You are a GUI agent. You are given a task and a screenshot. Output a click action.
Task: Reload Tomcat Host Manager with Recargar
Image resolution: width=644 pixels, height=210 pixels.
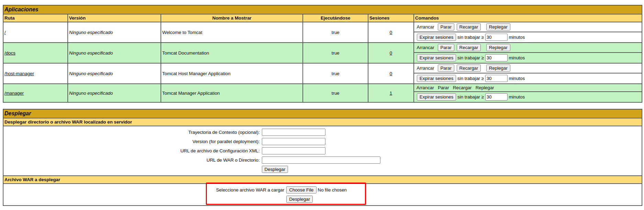click(469, 68)
